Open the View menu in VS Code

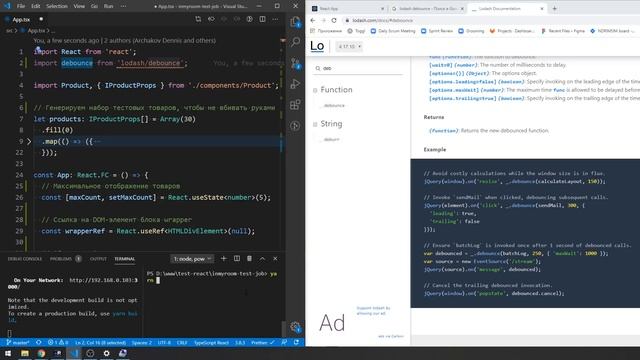coord(79,6)
